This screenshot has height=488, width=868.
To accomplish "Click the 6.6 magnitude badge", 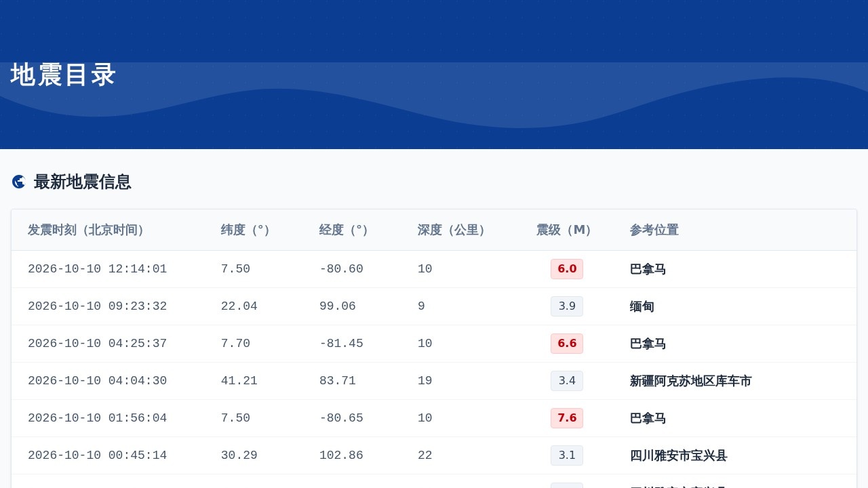I will pyautogui.click(x=567, y=344).
